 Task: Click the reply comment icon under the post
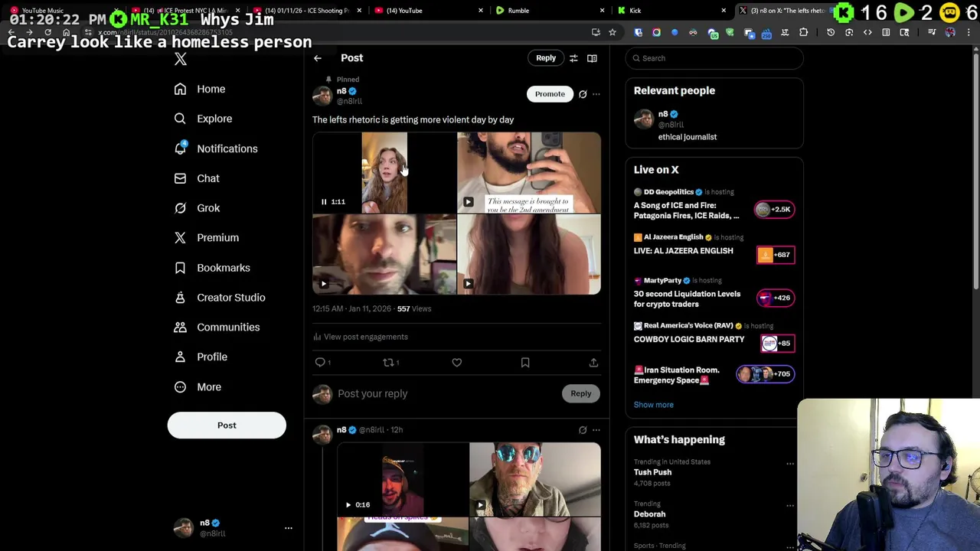click(320, 363)
